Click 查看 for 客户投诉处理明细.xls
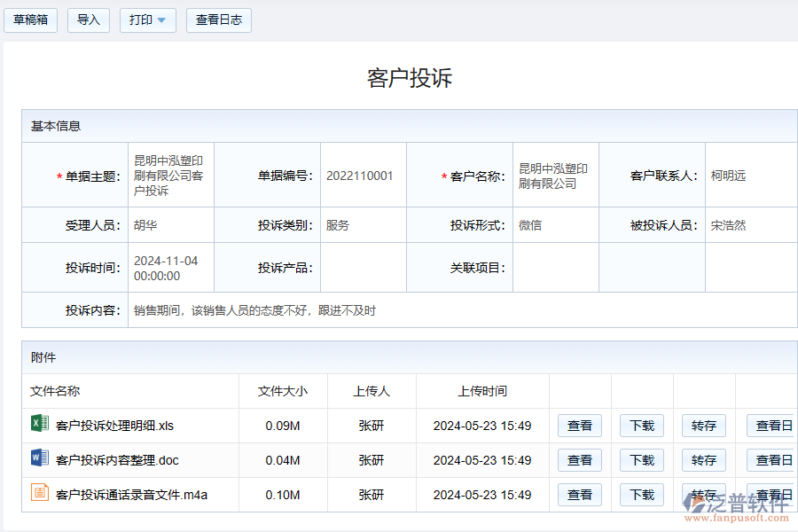The image size is (798, 532). pyautogui.click(x=579, y=426)
